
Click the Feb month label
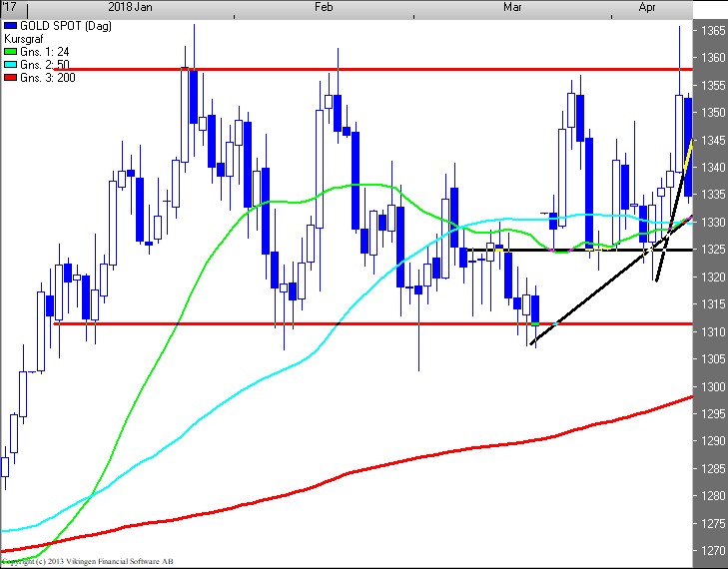point(324,7)
